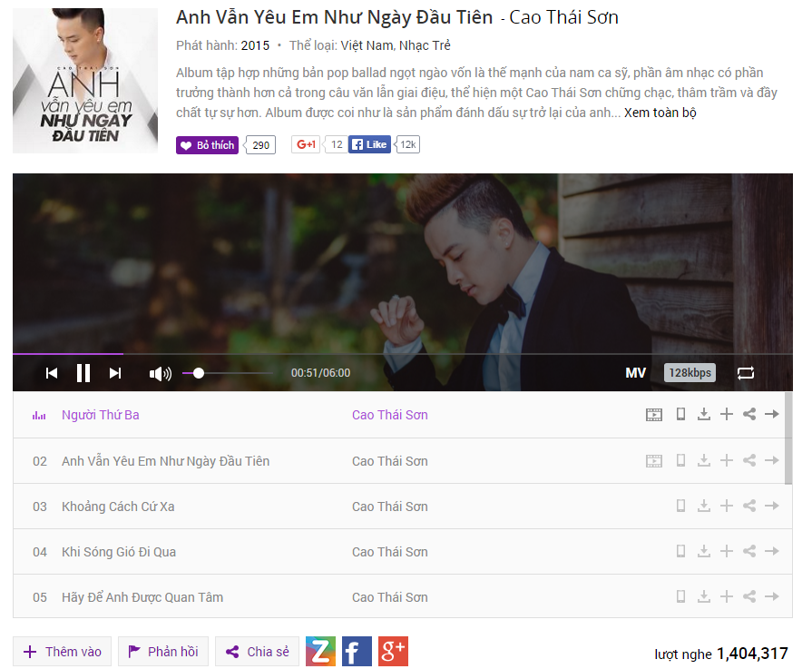Share the song Người Thứ Ba
This screenshot has width=812, height=669.
point(749,414)
